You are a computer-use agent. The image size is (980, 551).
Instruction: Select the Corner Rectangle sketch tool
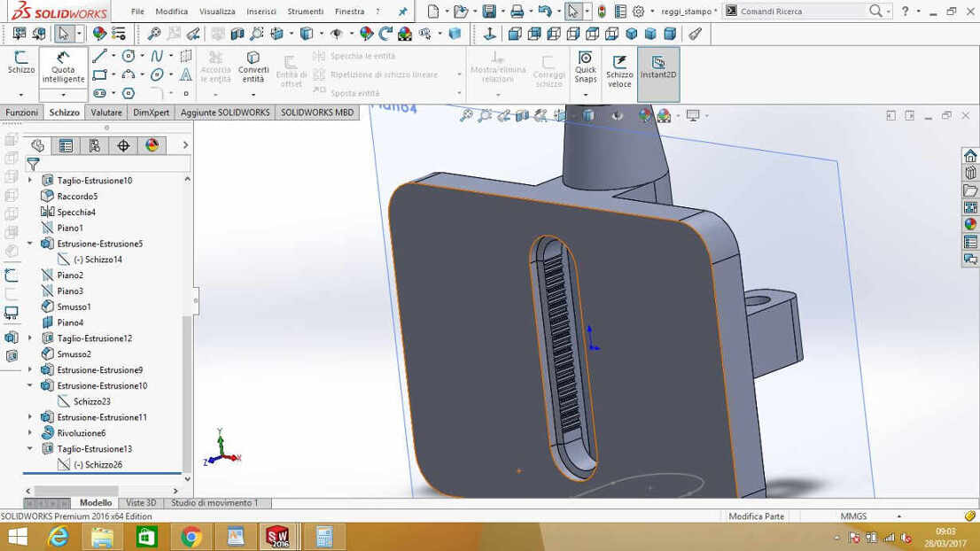(x=99, y=75)
